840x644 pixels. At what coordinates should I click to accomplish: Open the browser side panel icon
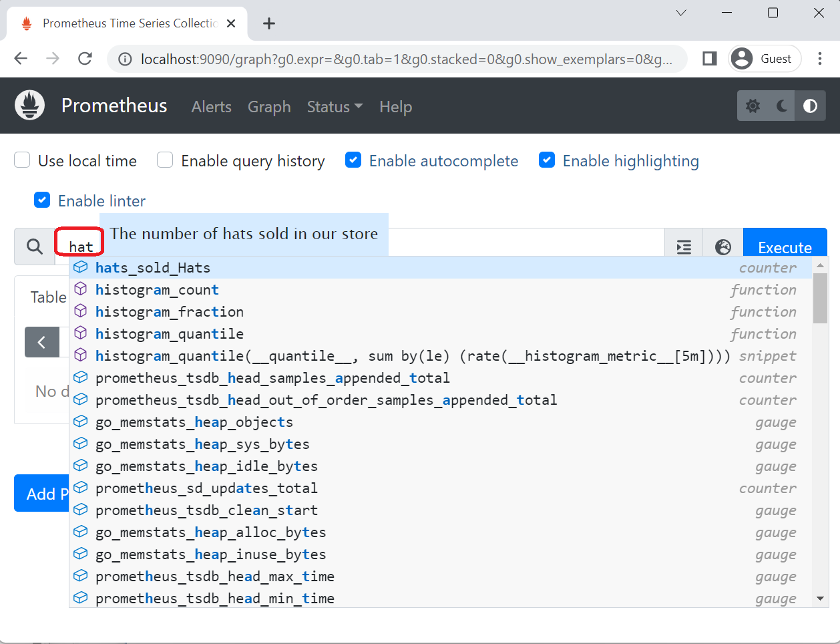tap(709, 59)
